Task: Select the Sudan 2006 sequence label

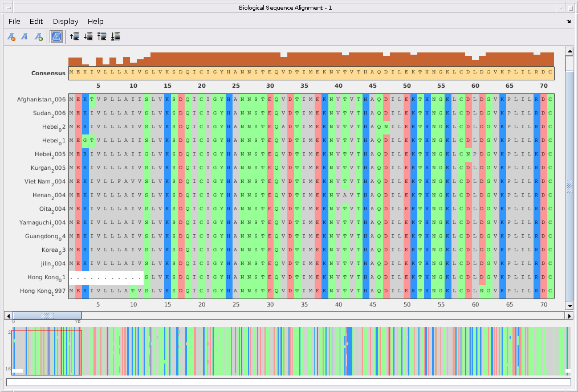Action: (x=49, y=113)
